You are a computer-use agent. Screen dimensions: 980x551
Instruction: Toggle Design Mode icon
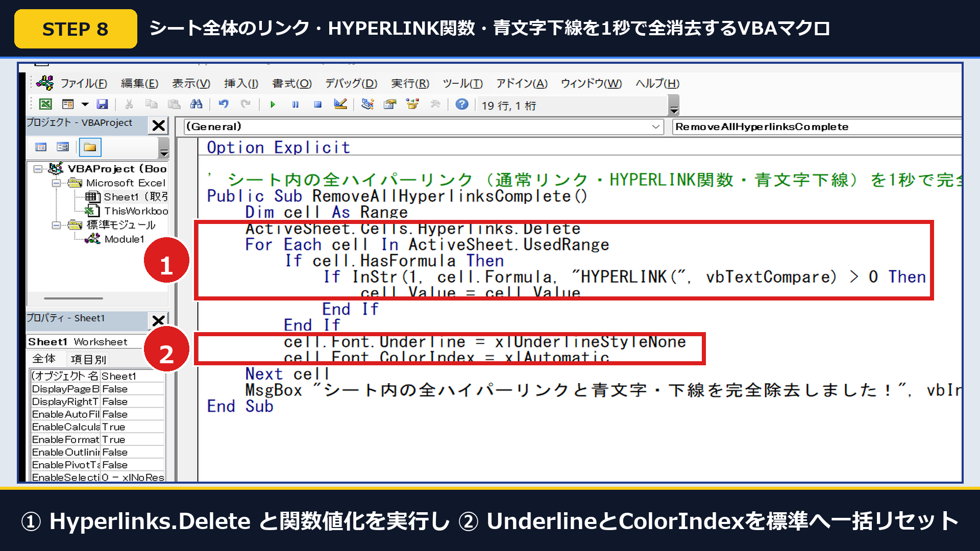coord(340,105)
